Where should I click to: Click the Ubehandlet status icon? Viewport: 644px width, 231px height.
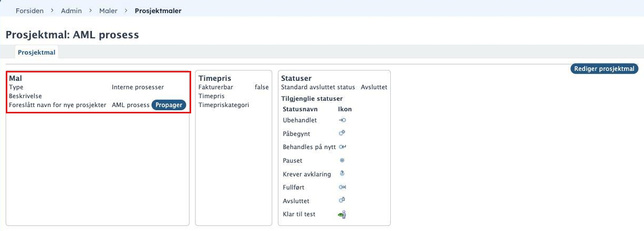342,120
